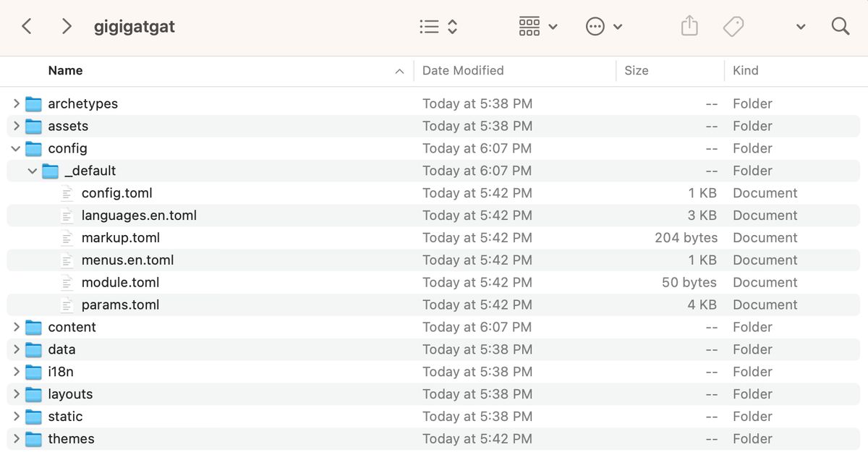
Task: Select the i18n folder icon
Action: (33, 372)
